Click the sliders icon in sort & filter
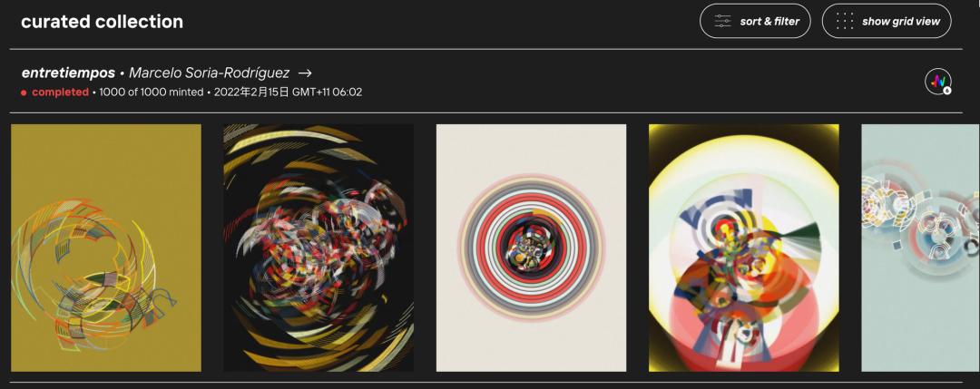This screenshot has height=389, width=980. pos(722,21)
